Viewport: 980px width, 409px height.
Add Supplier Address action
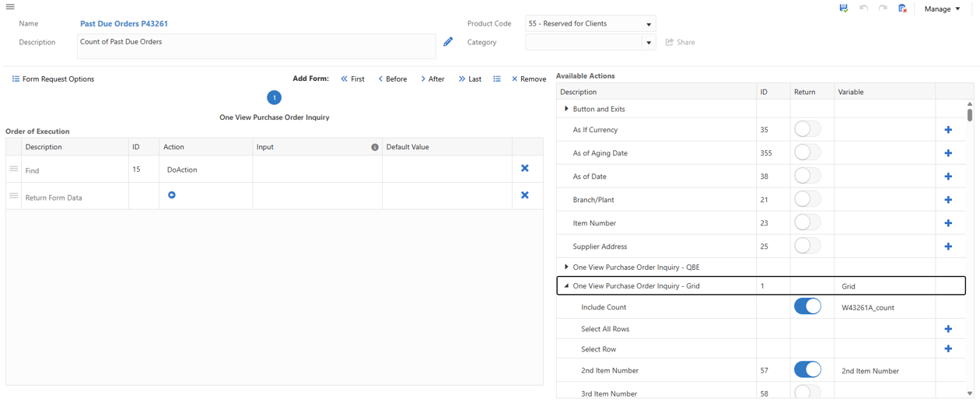948,246
